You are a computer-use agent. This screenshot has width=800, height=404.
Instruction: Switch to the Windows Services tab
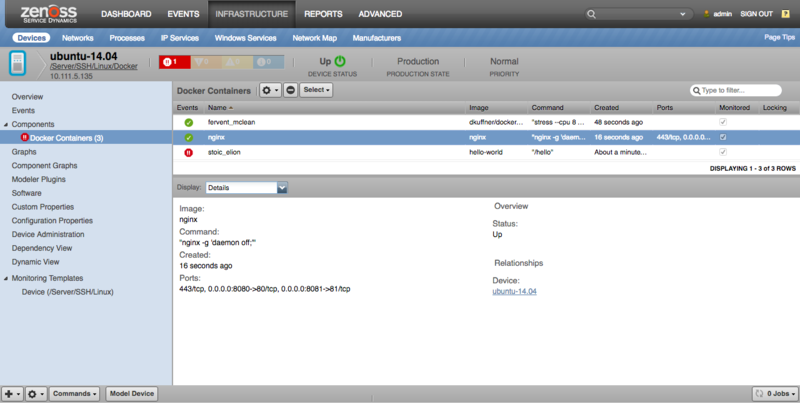(245, 38)
